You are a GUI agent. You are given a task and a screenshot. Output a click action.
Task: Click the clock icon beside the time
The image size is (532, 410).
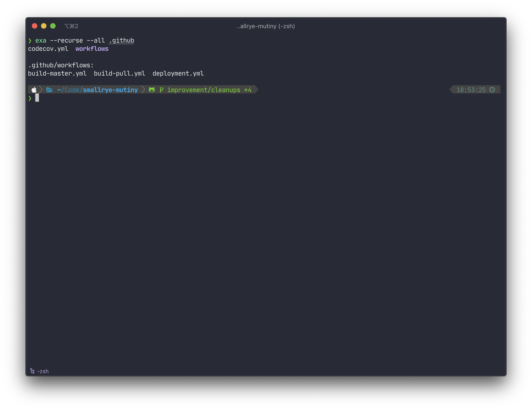click(x=492, y=90)
